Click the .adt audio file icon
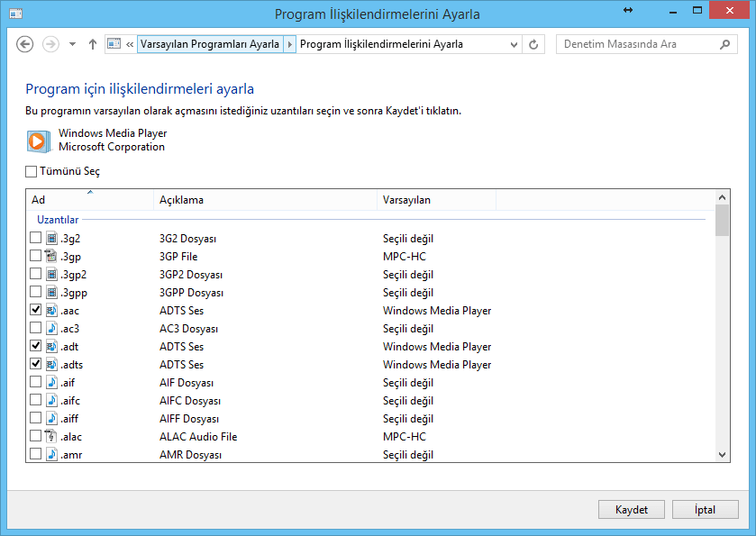Viewport: 756px width, 536px height. pyautogui.click(x=51, y=346)
